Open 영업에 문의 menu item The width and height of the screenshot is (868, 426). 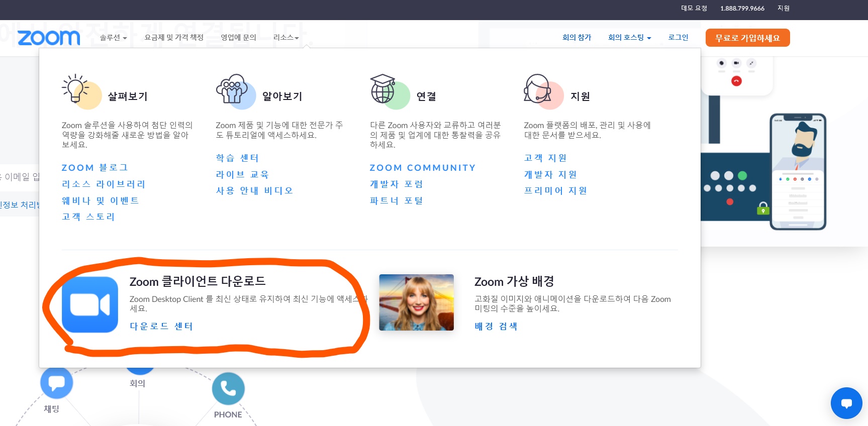[x=238, y=38]
